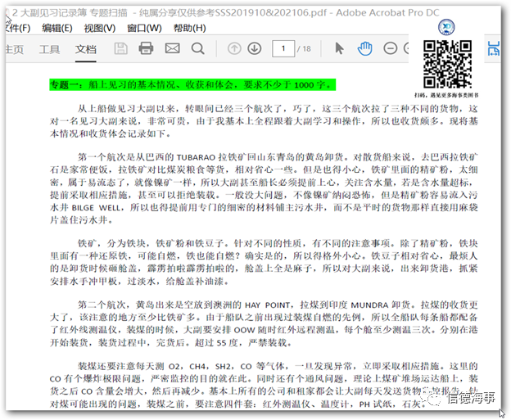Send the file by email icon

point(172,48)
